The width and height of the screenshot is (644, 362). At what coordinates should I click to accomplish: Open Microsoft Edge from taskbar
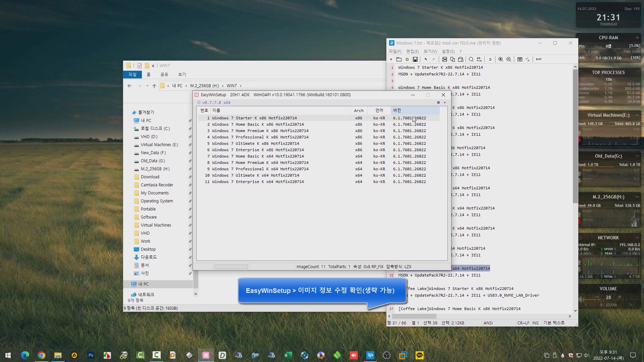pos(25,355)
